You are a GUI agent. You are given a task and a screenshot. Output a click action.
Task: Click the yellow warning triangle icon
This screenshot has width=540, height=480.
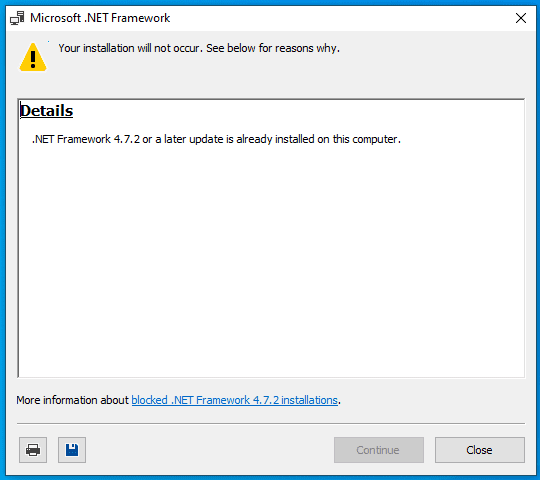(33, 57)
